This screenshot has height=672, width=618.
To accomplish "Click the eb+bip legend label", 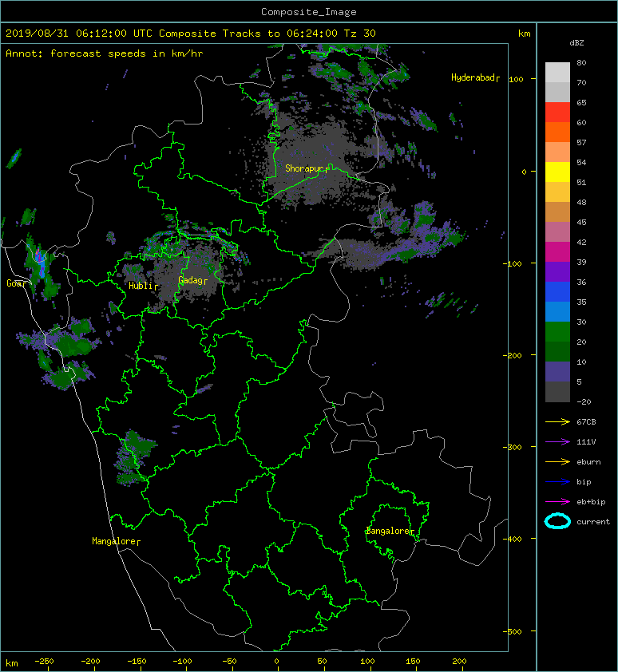I will click(591, 502).
